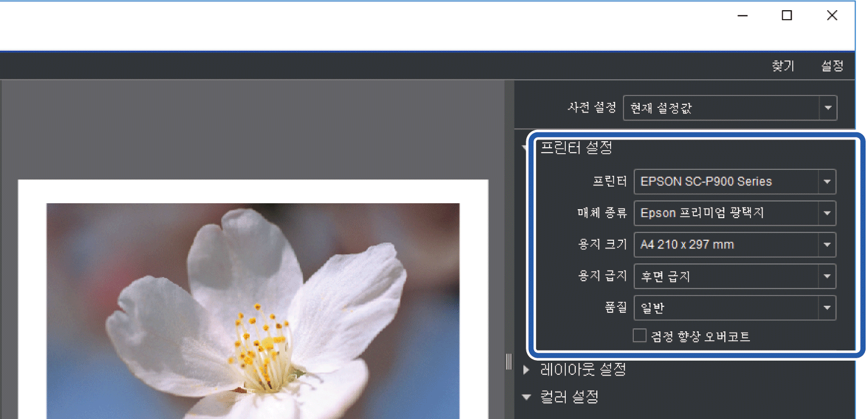Viewport: 868px width, 419px height.
Task: Open the 사전 설정 preset dropdown
Action: 730,108
